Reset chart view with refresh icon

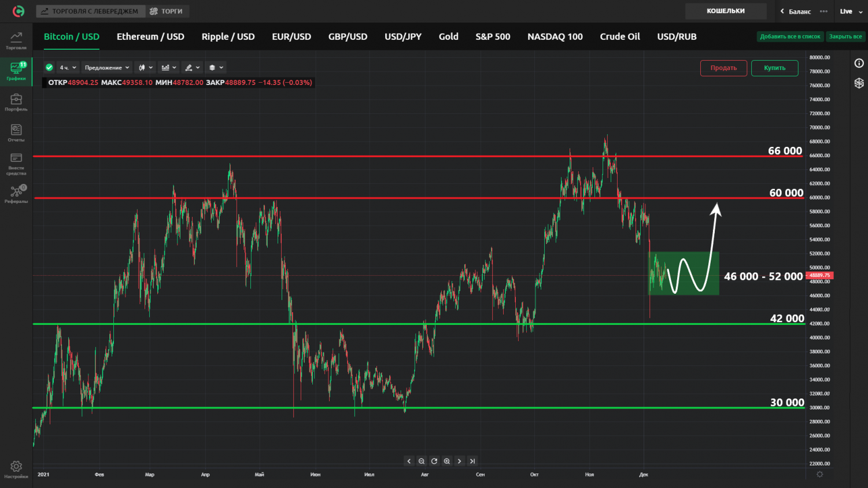(x=434, y=461)
